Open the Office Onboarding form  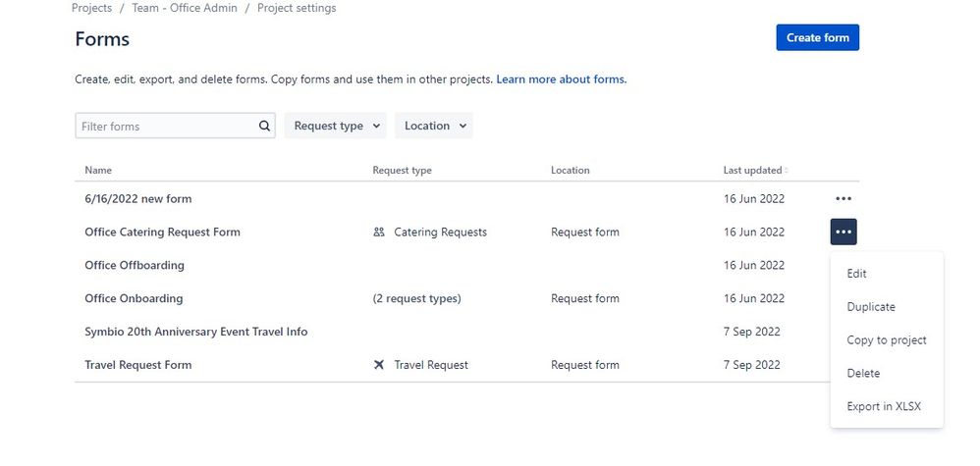134,298
